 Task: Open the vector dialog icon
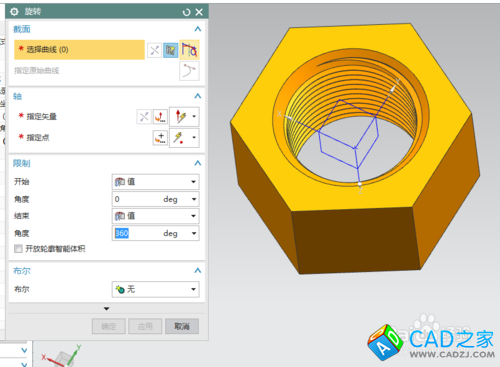160,117
